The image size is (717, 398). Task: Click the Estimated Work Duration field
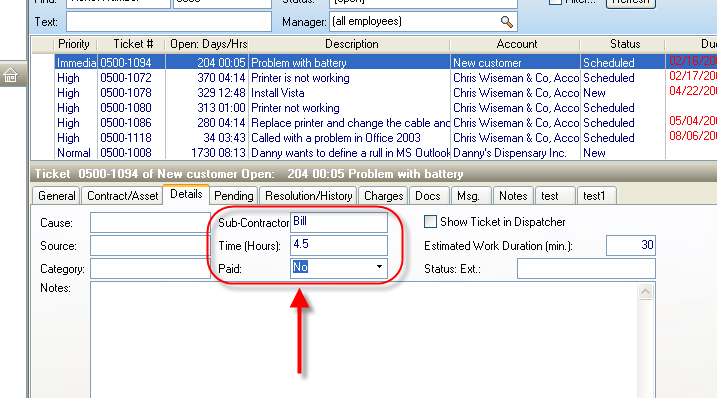pos(631,245)
